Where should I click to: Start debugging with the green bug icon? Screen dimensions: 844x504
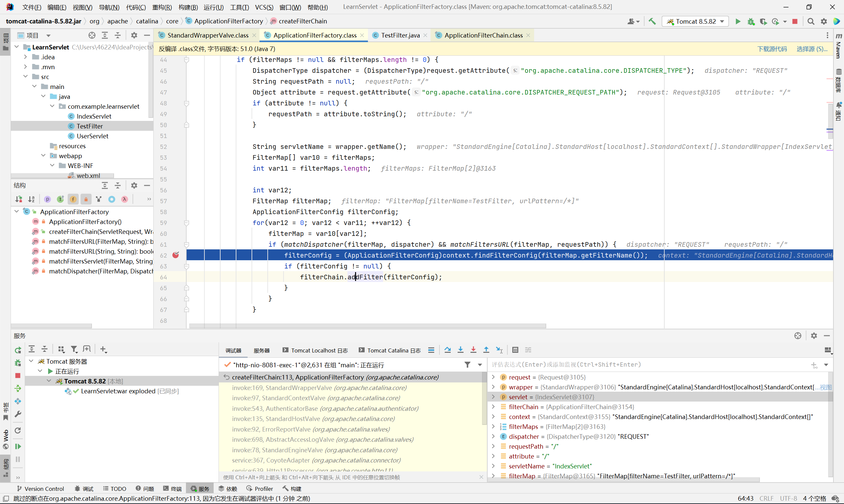pyautogui.click(x=751, y=21)
